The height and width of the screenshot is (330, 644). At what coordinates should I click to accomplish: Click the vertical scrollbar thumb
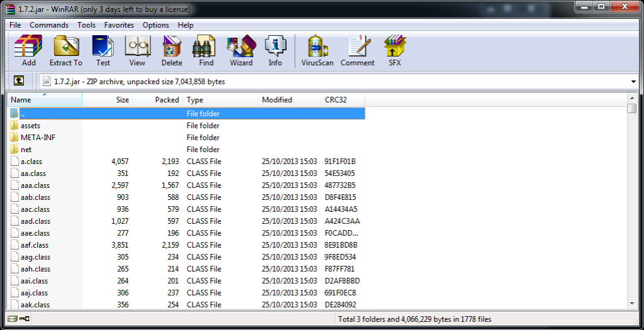click(x=631, y=109)
